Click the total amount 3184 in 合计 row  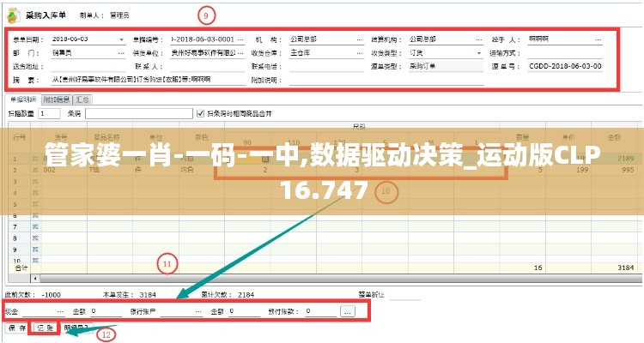625,268
